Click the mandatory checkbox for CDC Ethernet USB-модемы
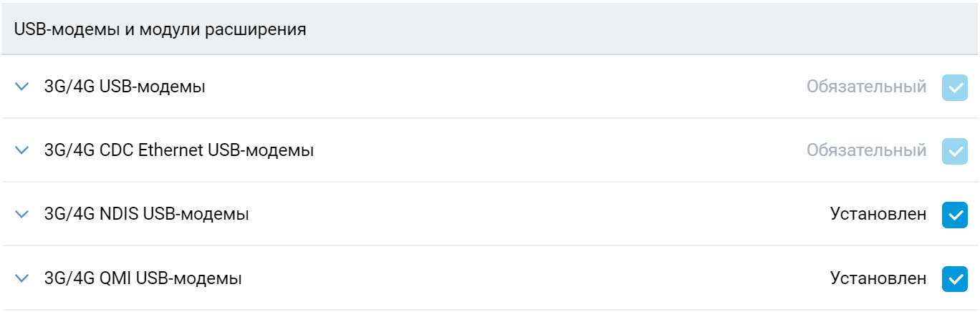This screenshot has width=980, height=312. point(954,151)
